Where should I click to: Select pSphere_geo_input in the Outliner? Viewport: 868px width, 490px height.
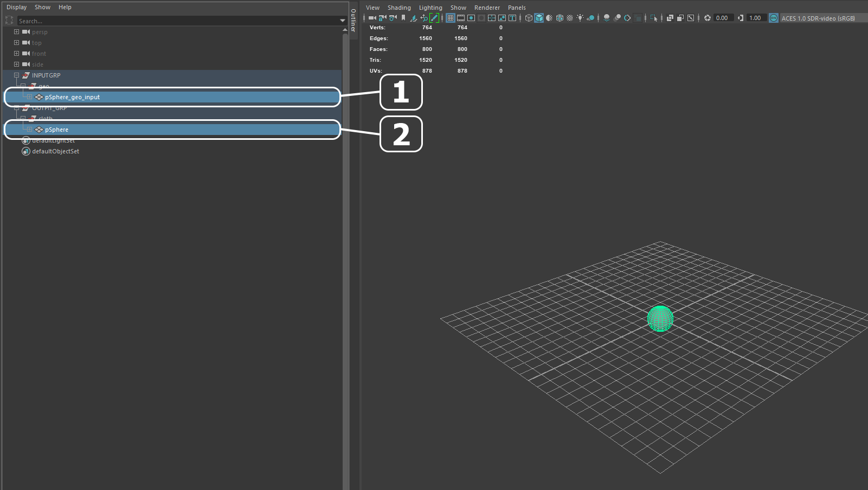click(72, 97)
